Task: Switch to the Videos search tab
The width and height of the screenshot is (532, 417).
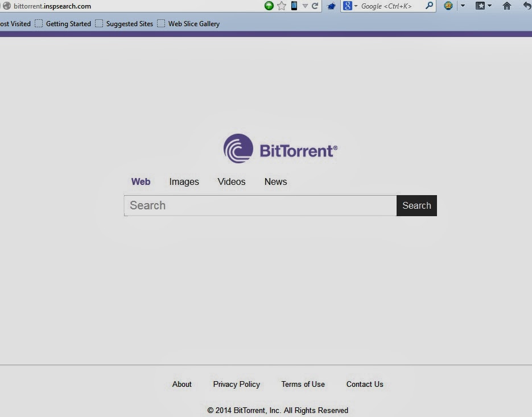Action: 232,181
